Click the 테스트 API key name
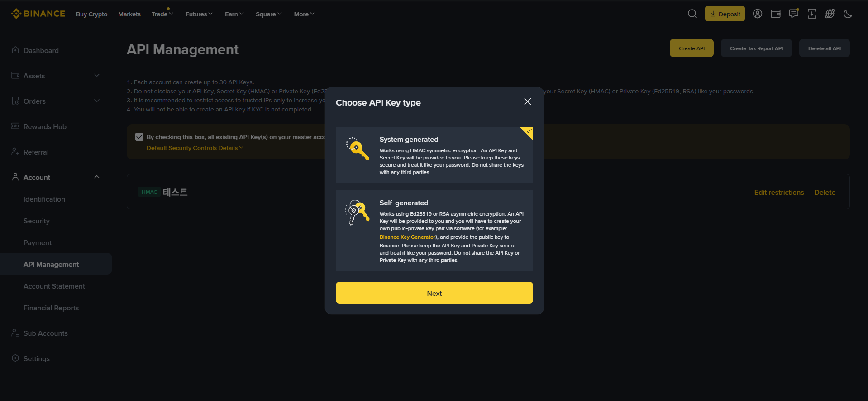This screenshot has width=868, height=401. click(175, 192)
